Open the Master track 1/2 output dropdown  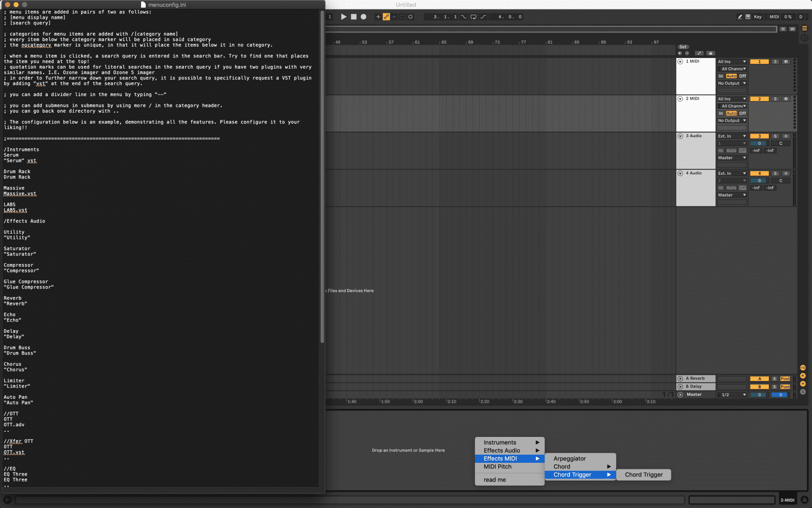(x=732, y=395)
